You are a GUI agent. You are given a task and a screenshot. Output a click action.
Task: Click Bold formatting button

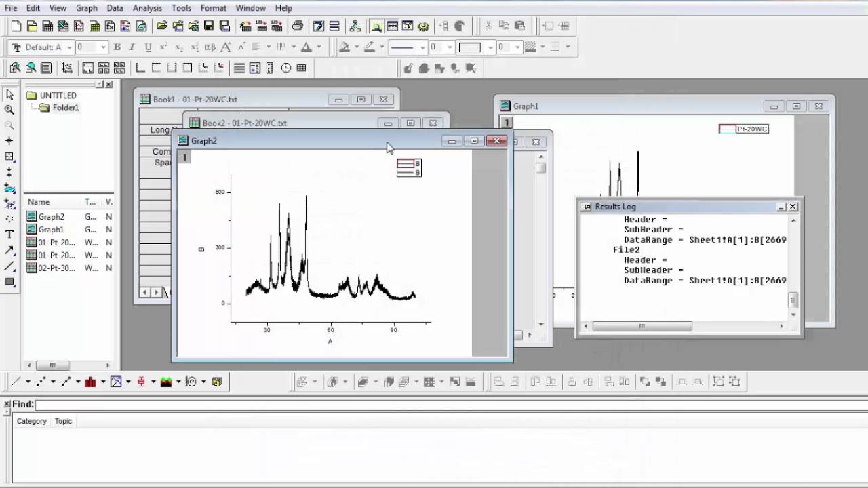(117, 47)
